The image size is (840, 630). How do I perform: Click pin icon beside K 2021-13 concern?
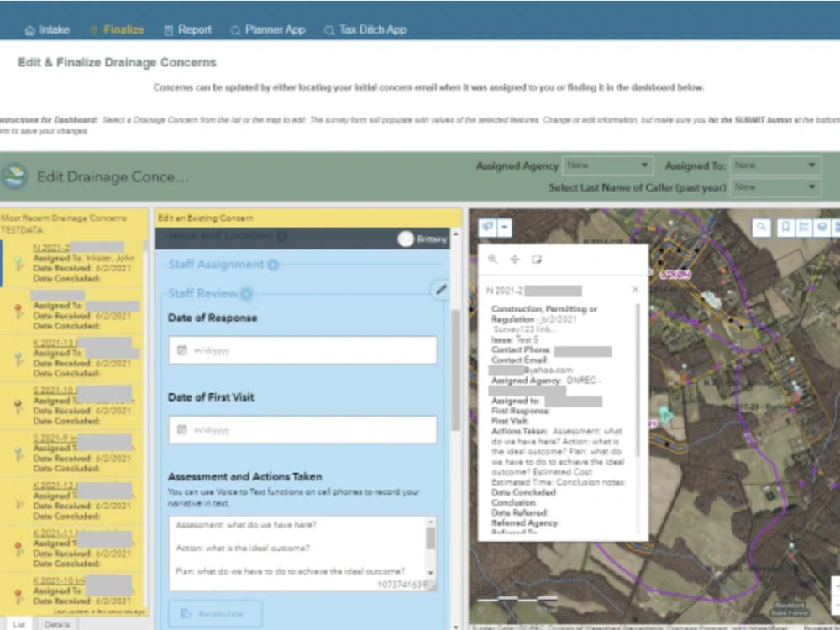[18, 359]
